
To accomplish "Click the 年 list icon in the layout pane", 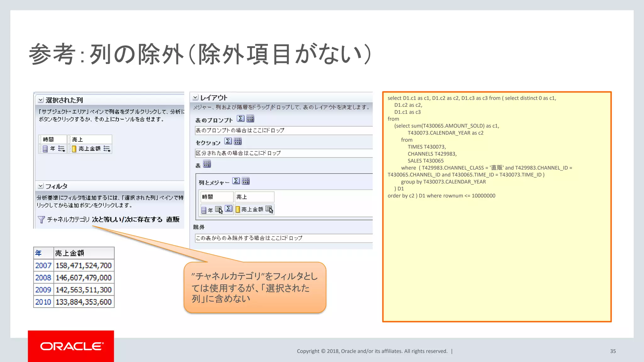I will 204,210.
